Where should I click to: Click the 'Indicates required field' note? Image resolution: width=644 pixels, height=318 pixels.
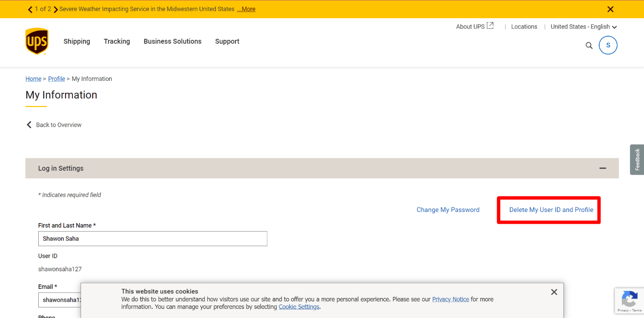pos(70,195)
